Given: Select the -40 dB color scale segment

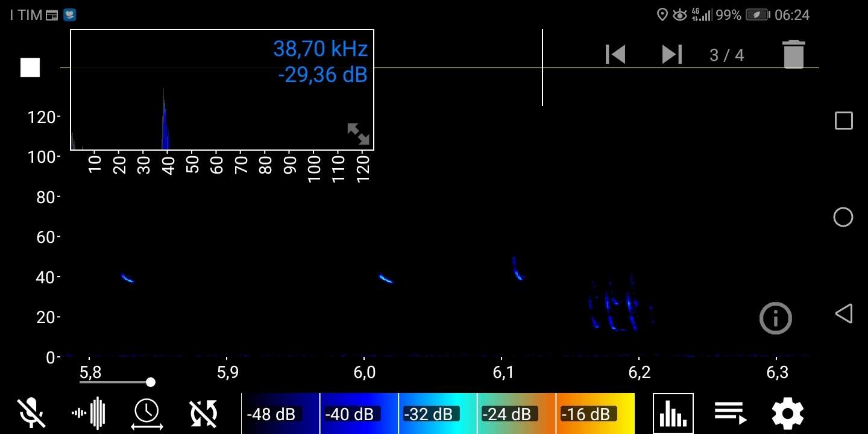Looking at the screenshot, I should pos(359,414).
